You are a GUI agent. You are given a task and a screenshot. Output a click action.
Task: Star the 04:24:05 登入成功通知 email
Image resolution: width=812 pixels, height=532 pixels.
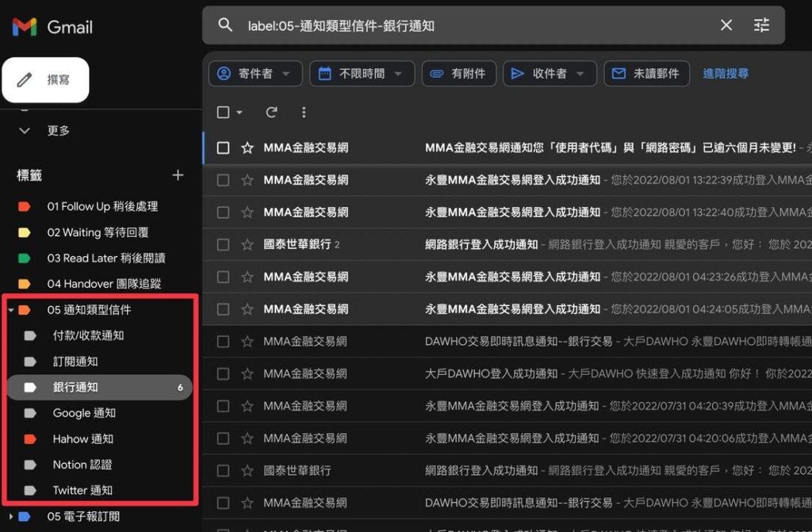pos(247,309)
